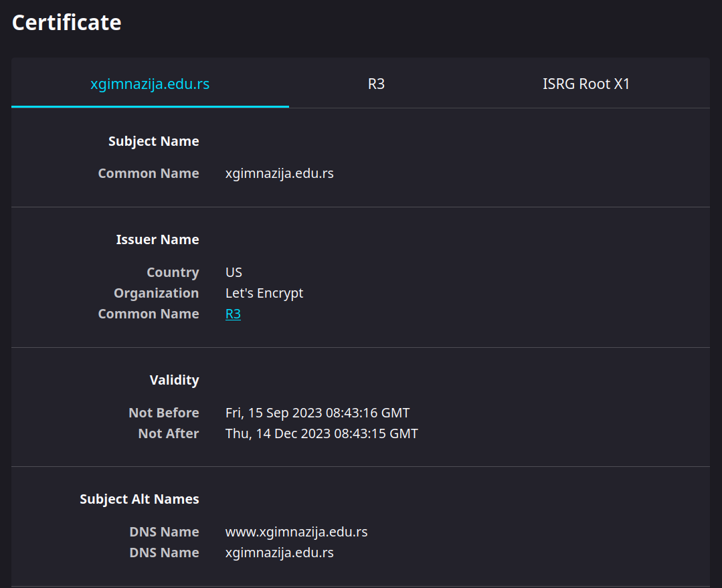Select the Not Before date value

click(x=317, y=413)
